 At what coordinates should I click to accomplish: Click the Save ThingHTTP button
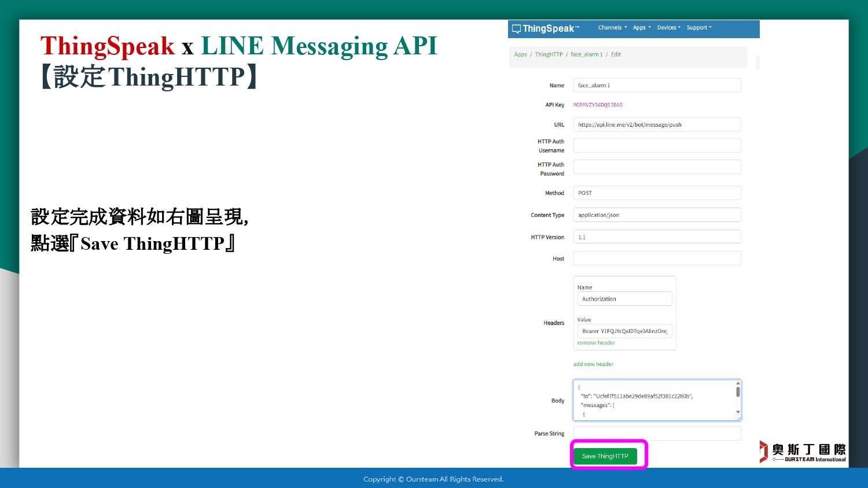tap(605, 456)
